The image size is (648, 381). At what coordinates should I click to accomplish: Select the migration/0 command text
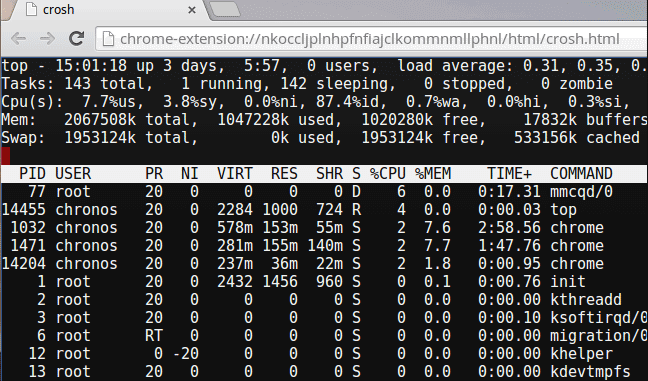(599, 336)
